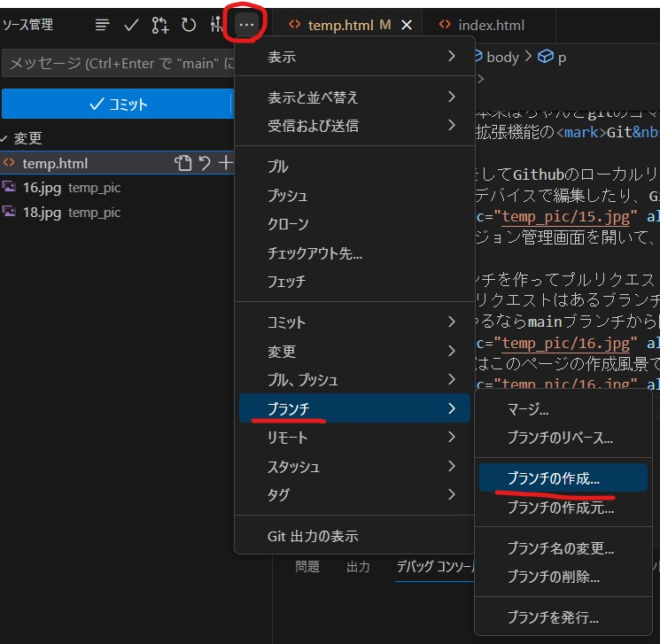
Task: Click the create pull request icon
Action: pos(159,25)
